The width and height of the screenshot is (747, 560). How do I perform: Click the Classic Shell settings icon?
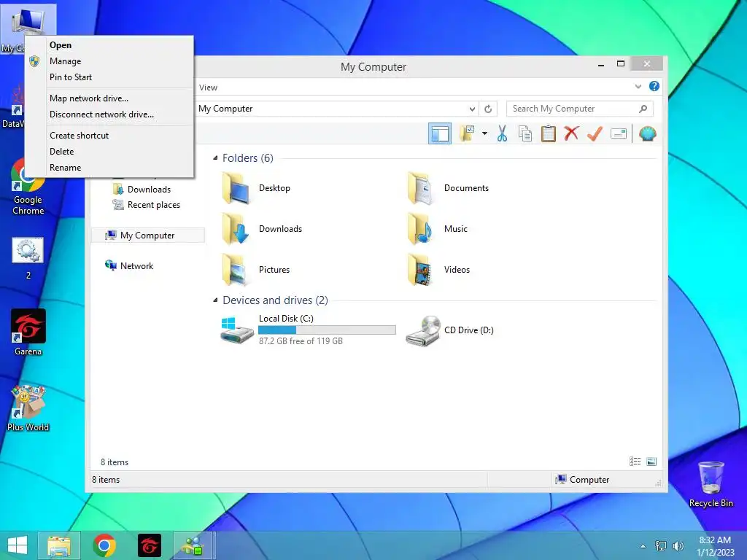[x=648, y=134]
